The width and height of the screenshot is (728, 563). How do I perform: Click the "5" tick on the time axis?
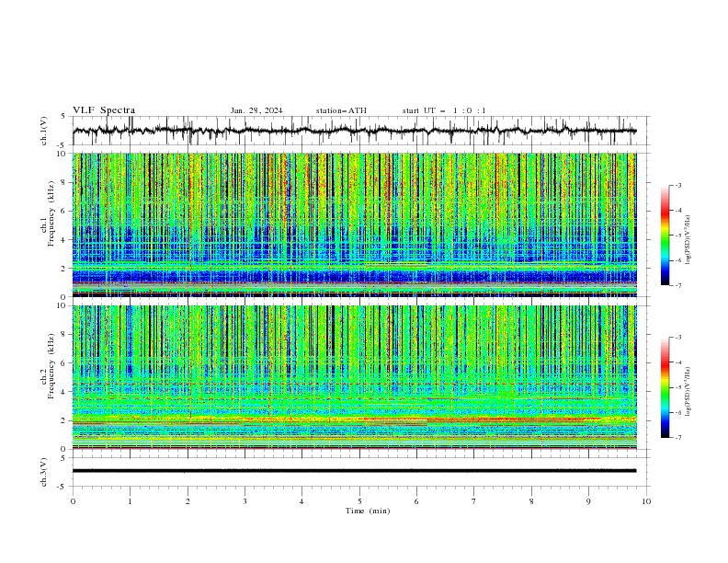click(359, 501)
